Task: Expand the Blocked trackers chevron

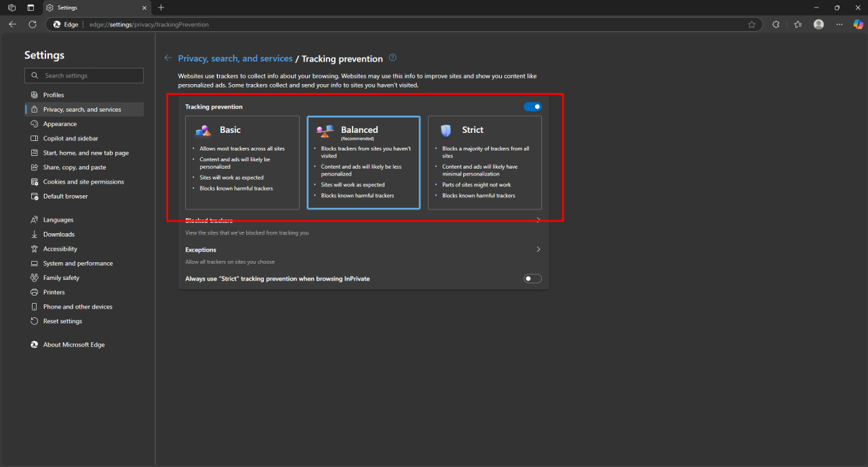Action: 538,220
